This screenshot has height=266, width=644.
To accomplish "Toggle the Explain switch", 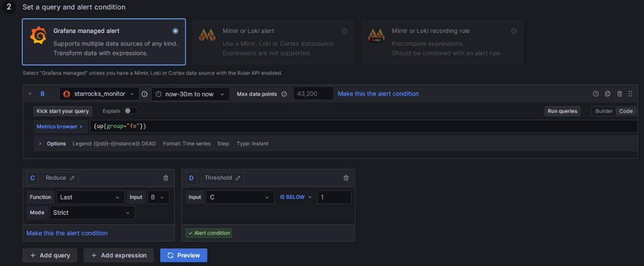I will 131,111.
